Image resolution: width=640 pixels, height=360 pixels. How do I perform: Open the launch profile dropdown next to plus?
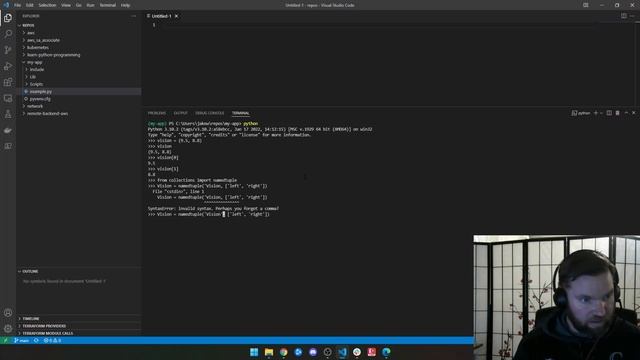(601, 113)
